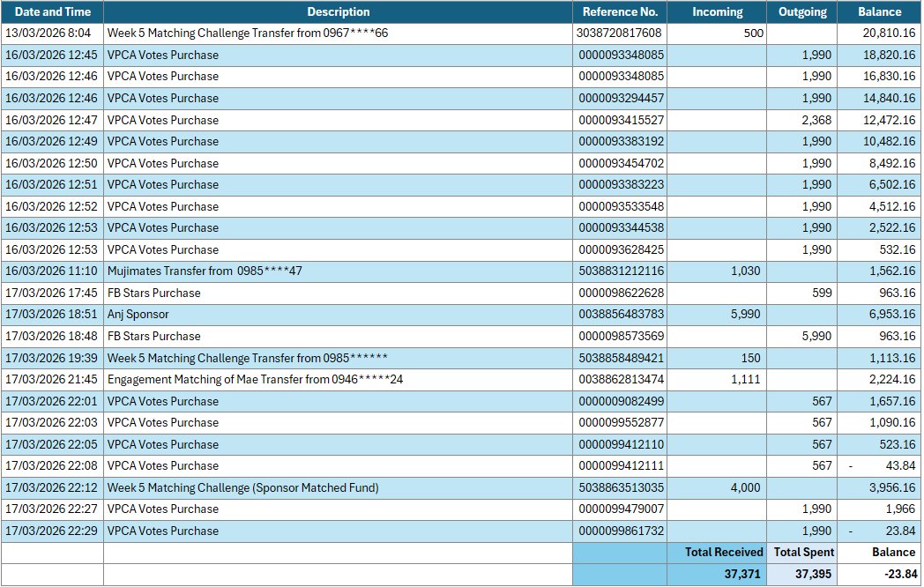Select reference number 0000093415527
Screen dimensions: 924x587
621,120
